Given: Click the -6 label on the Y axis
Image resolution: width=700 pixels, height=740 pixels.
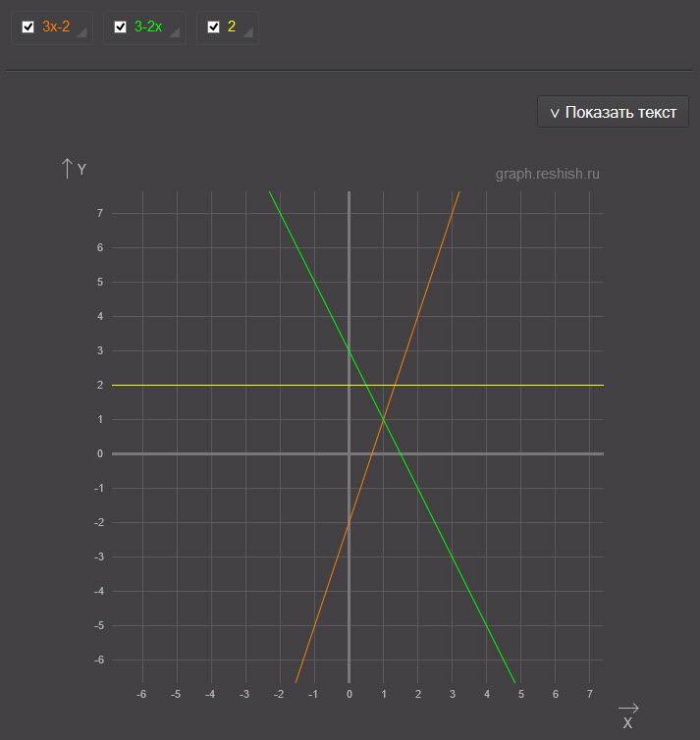Looking at the screenshot, I should click(x=99, y=660).
